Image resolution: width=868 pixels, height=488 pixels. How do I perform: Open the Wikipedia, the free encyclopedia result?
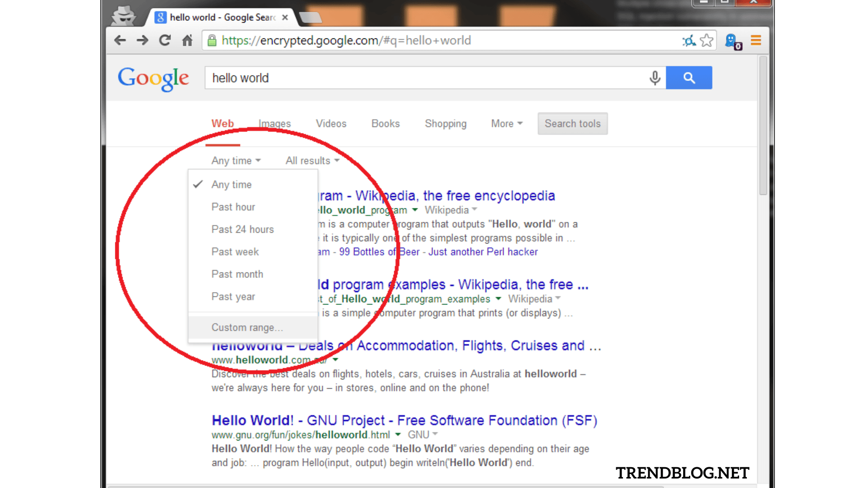pos(437,196)
